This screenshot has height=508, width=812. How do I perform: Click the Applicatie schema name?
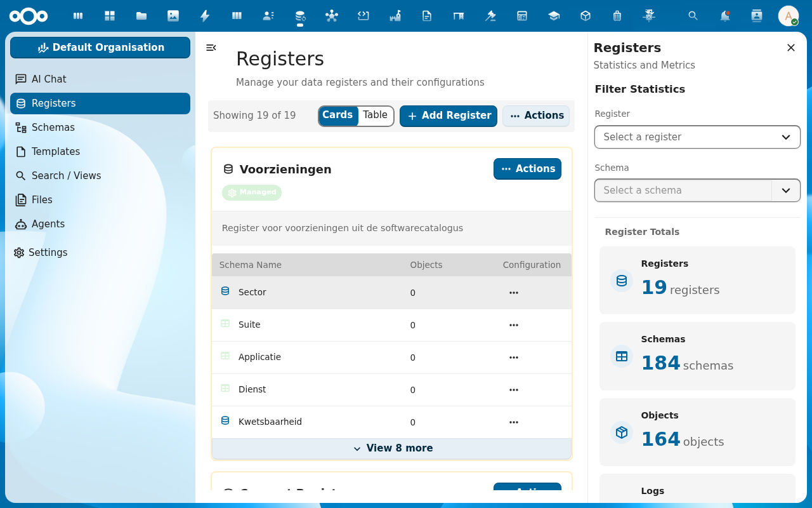click(259, 357)
